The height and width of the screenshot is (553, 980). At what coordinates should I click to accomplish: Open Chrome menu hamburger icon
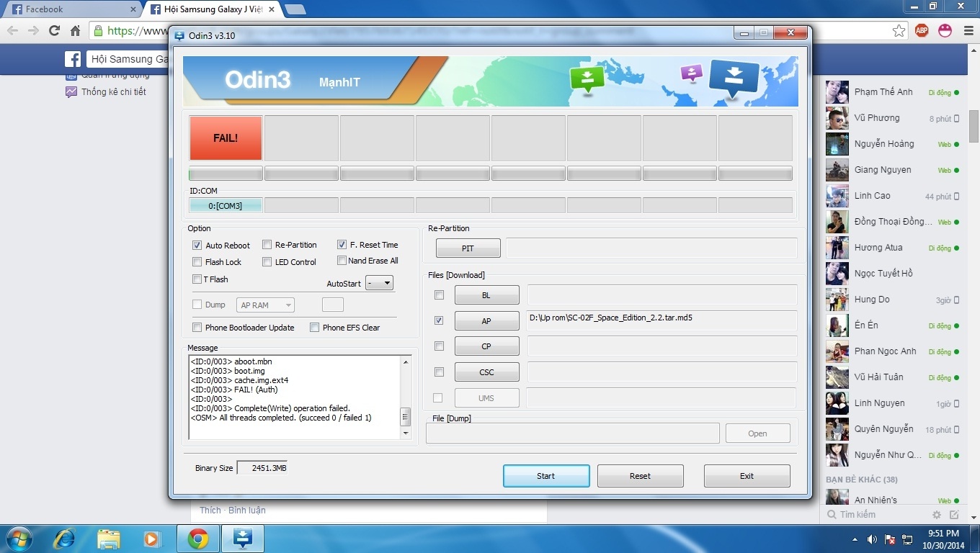[967, 30]
